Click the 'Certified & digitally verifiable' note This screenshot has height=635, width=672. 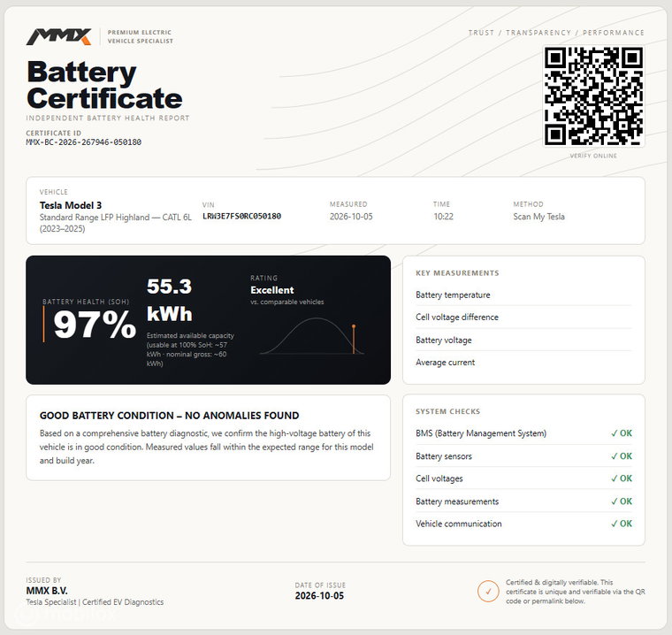576,592
